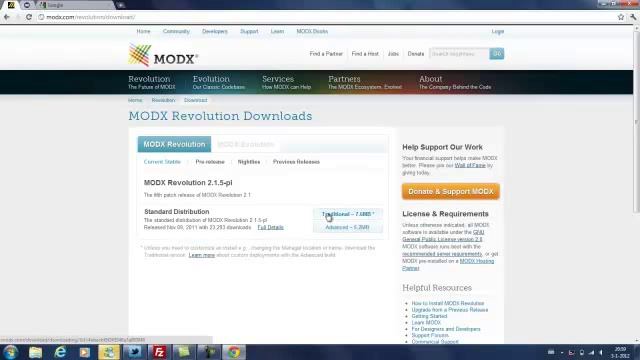Open the Developers top link
Image resolution: width=640 pixels, height=360 pixels.
pyautogui.click(x=215, y=31)
